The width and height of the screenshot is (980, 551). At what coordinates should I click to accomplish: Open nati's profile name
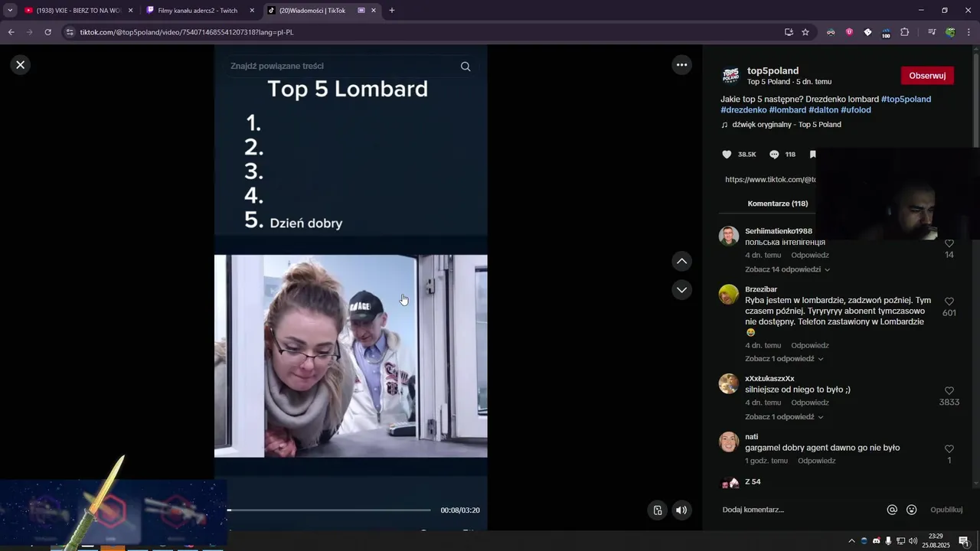(x=752, y=437)
